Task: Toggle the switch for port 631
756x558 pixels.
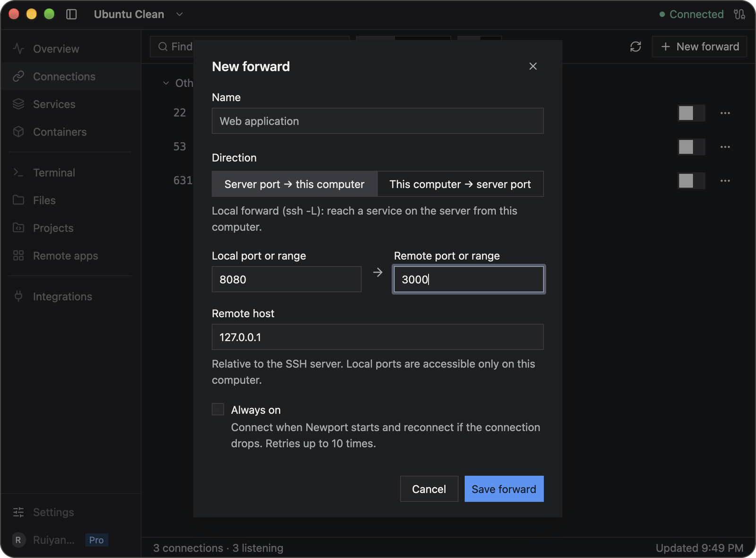Action: pyautogui.click(x=691, y=181)
